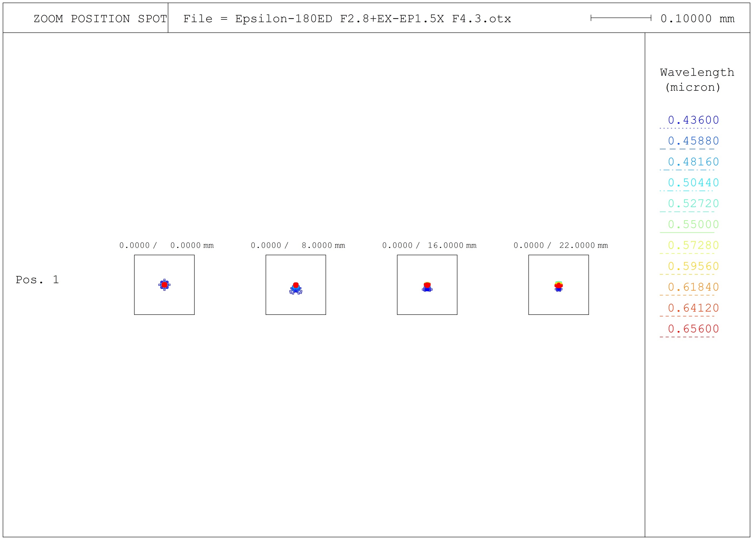Click the 8.0000 mm field spot diagram
This screenshot has height=540, width=756.
click(x=296, y=285)
